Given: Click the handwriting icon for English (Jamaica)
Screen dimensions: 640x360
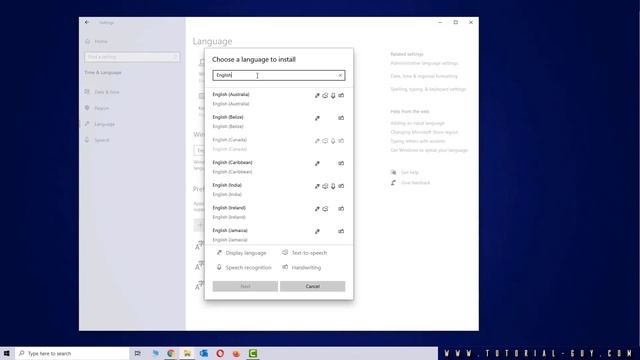Looking at the screenshot, I should click(x=341, y=231).
